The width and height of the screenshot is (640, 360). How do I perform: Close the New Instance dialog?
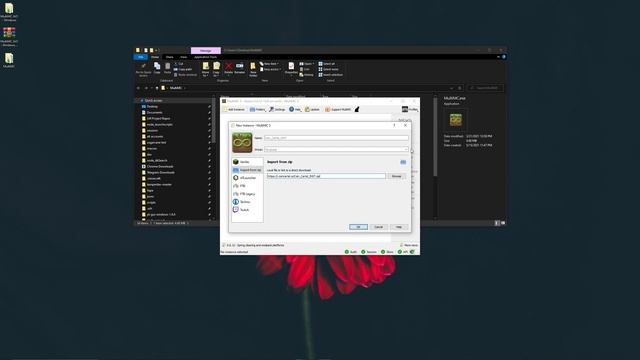[405, 125]
